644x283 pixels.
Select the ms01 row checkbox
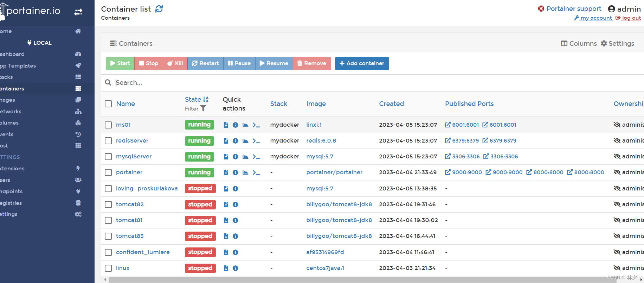point(108,125)
